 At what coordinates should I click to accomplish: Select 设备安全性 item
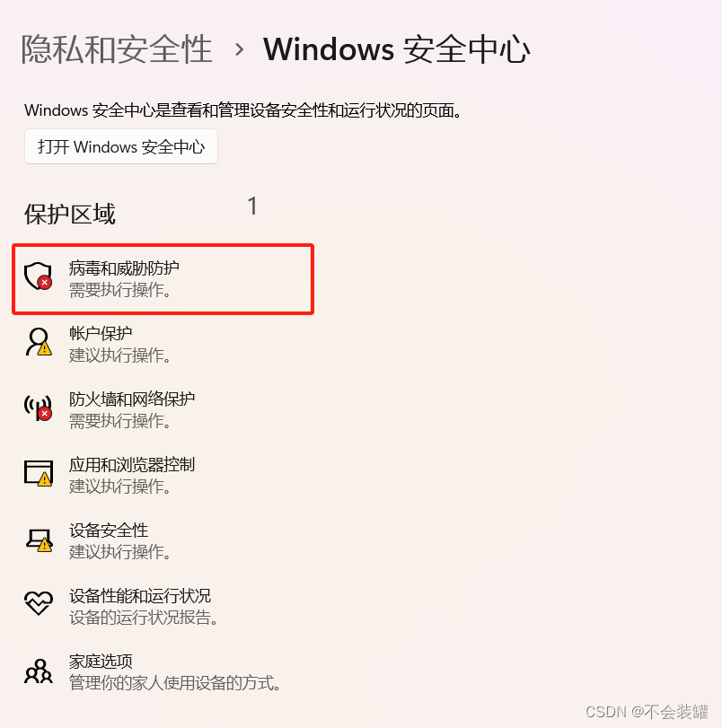tap(163, 540)
